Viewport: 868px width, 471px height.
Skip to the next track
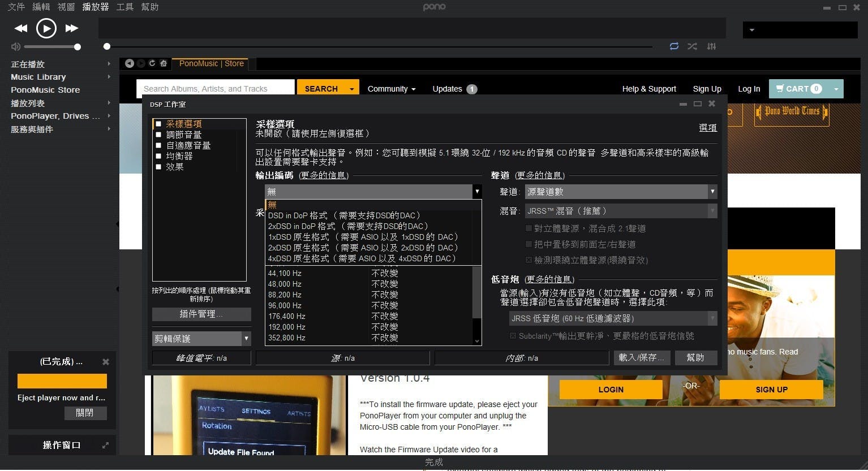tap(72, 28)
